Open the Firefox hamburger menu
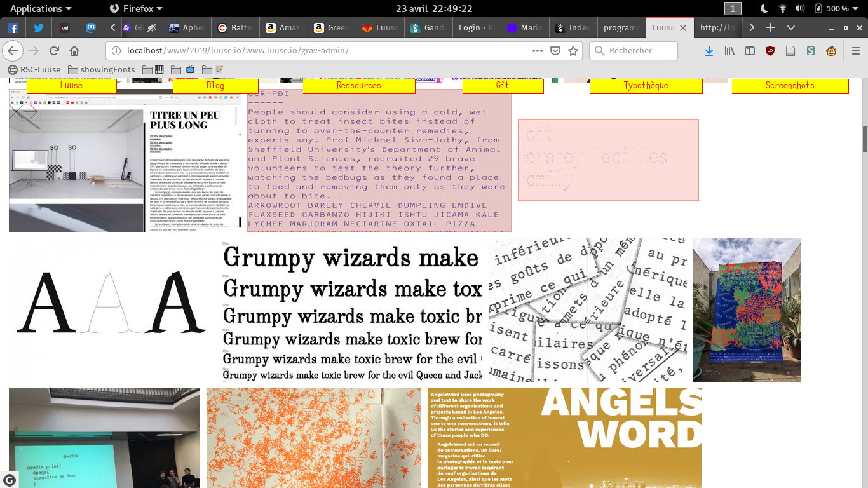The width and height of the screenshot is (868, 488). pos(855,51)
